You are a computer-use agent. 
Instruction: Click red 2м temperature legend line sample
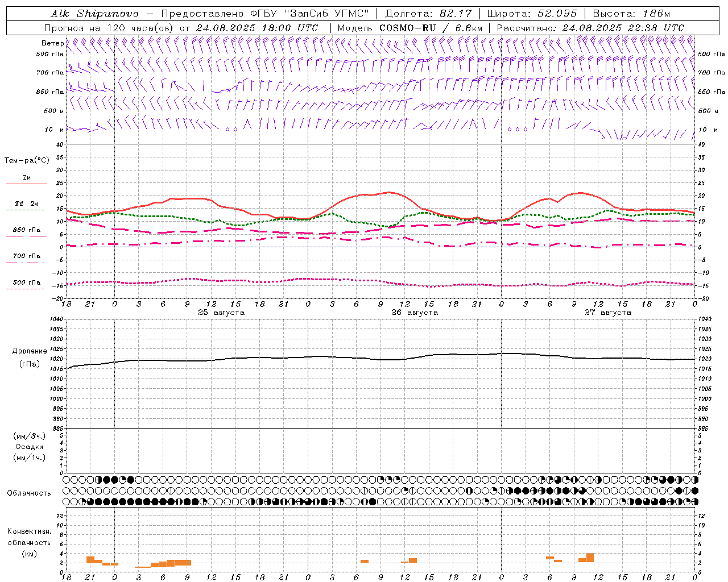tap(26, 184)
